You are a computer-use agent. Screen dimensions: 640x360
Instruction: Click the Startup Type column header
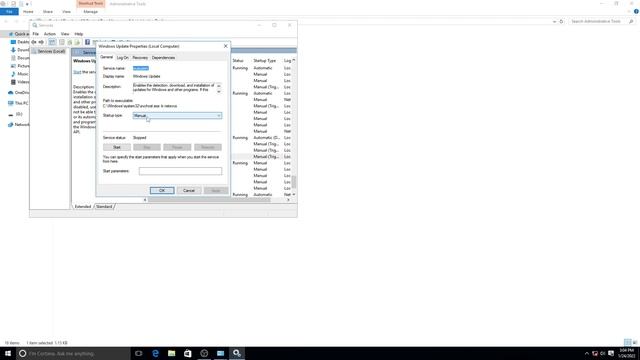click(x=264, y=60)
